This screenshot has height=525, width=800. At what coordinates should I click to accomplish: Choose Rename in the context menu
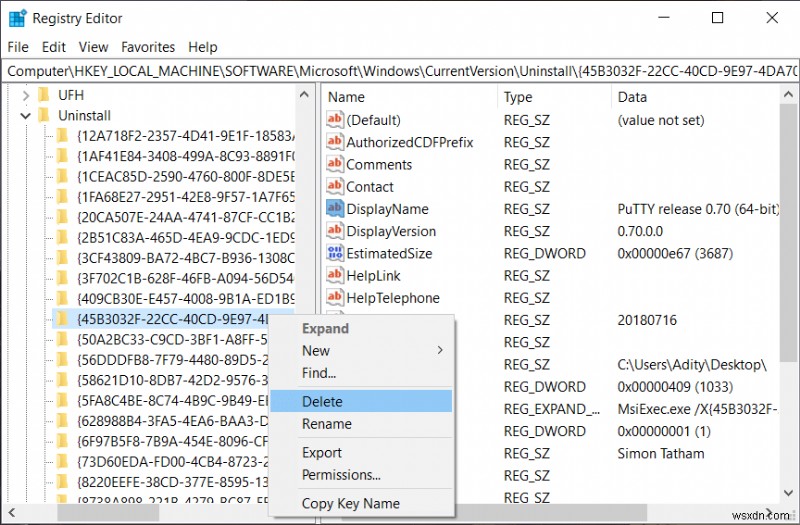[361, 423]
